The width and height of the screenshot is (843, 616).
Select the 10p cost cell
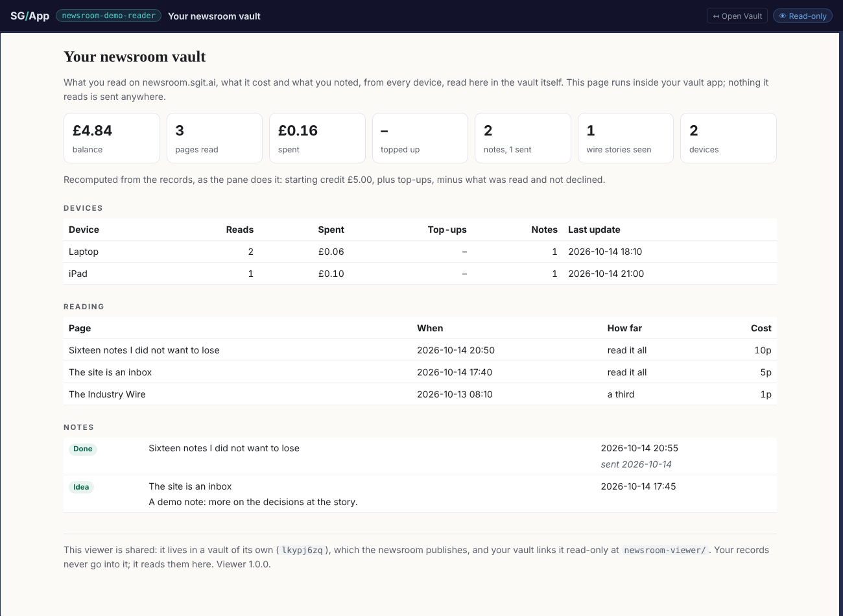[763, 350]
